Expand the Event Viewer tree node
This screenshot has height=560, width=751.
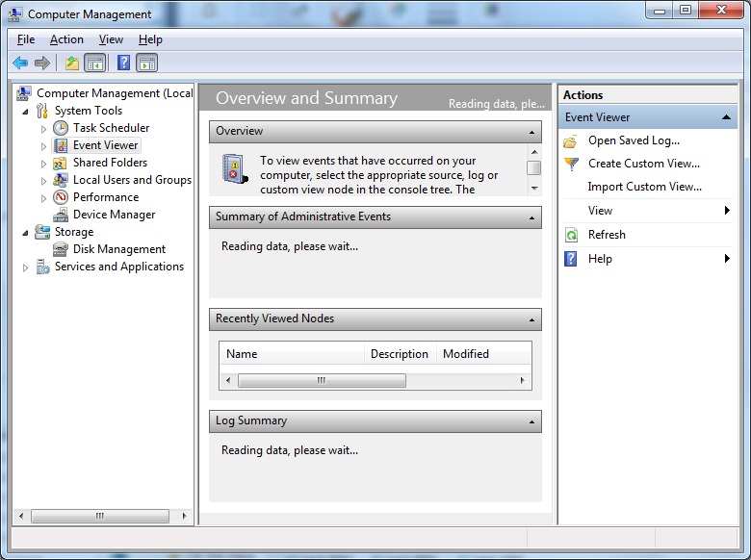43,146
